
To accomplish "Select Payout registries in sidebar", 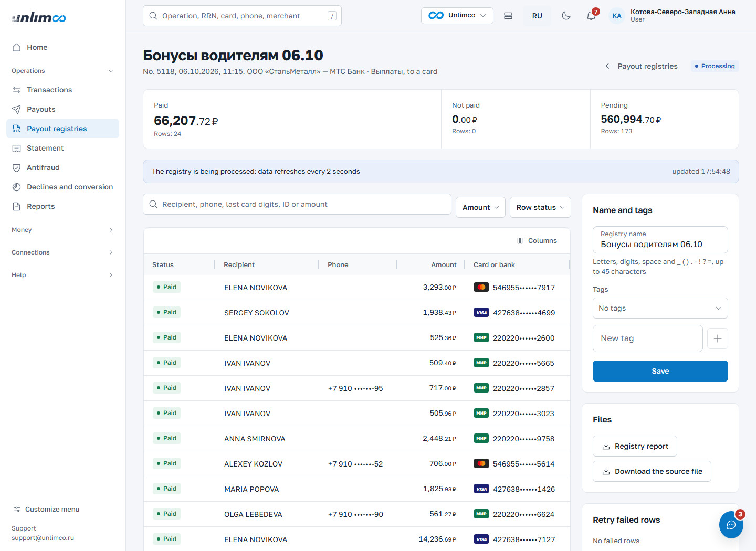I will [62, 129].
